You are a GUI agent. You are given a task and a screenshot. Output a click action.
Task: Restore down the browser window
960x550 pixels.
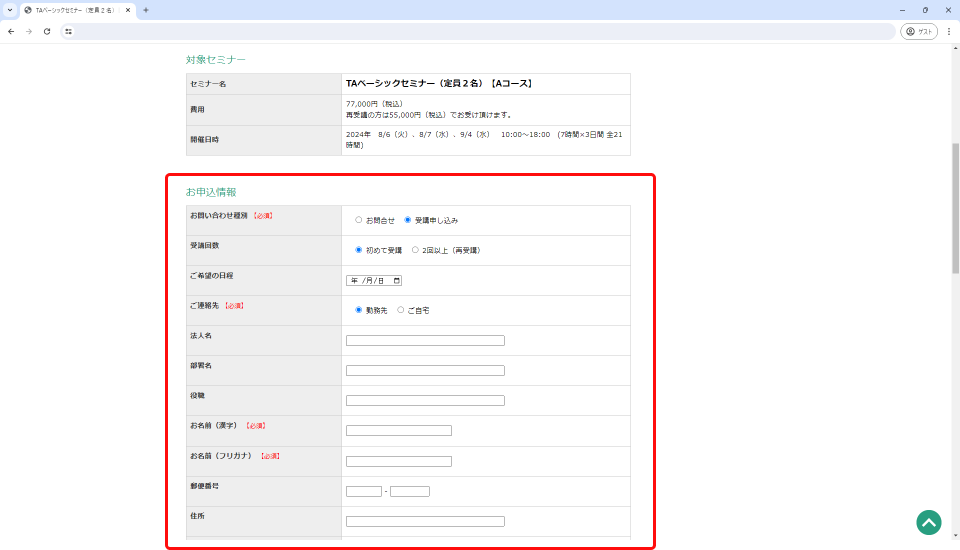[925, 10]
